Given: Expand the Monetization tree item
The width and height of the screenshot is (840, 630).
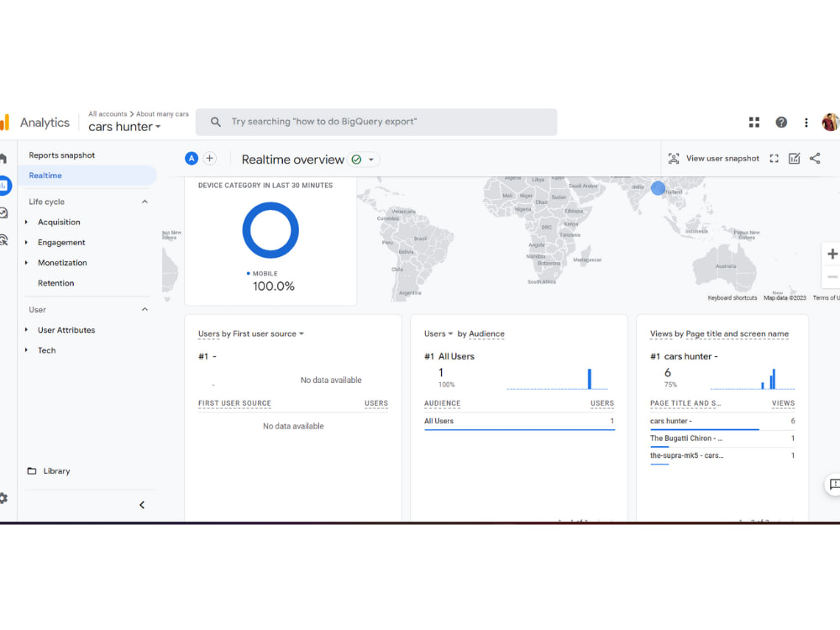Looking at the screenshot, I should pyautogui.click(x=26, y=262).
